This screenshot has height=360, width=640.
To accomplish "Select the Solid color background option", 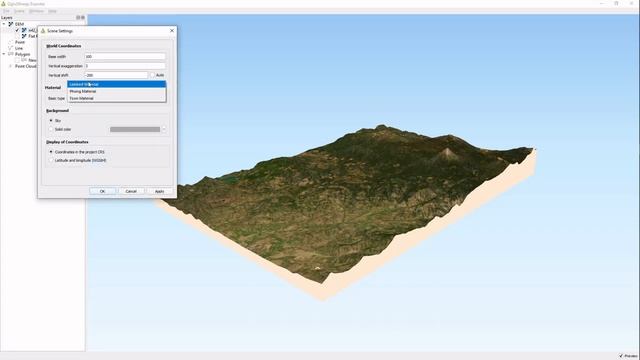I will (x=51, y=129).
